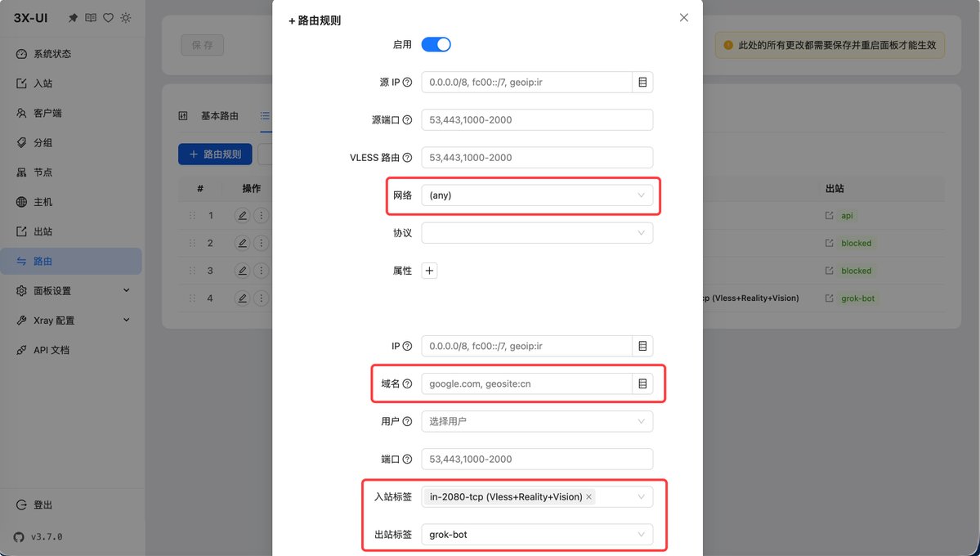Click the 域名 input field
The image size is (980, 556).
pos(526,383)
